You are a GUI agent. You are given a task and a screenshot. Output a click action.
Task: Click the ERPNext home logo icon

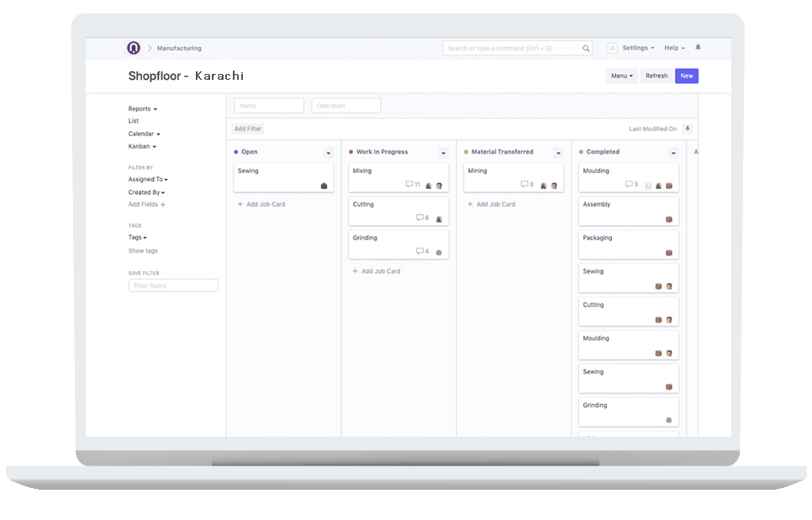coord(133,48)
